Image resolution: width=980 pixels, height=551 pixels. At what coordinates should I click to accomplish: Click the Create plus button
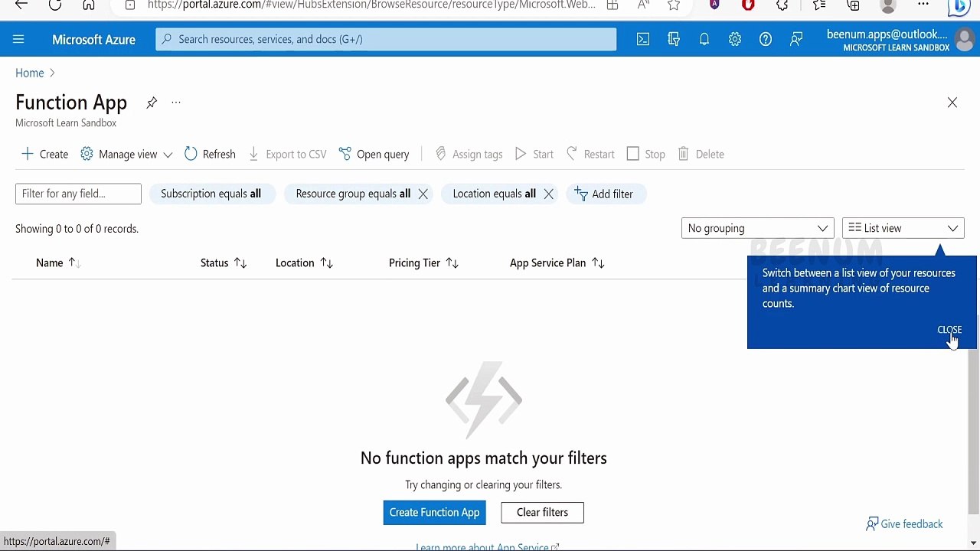click(44, 154)
